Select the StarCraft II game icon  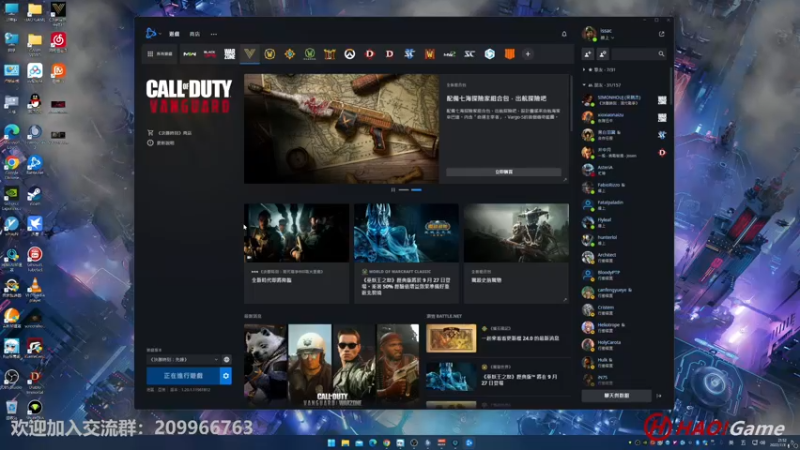click(409, 54)
